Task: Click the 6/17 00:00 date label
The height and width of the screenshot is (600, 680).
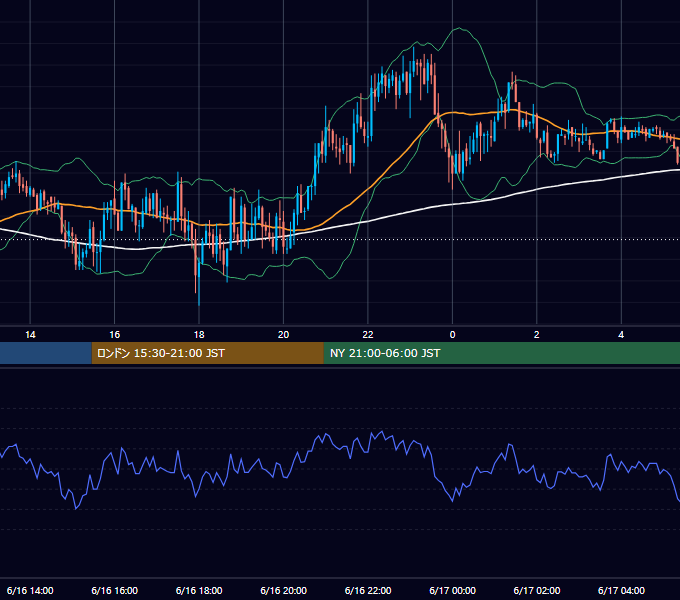Action: click(452, 590)
